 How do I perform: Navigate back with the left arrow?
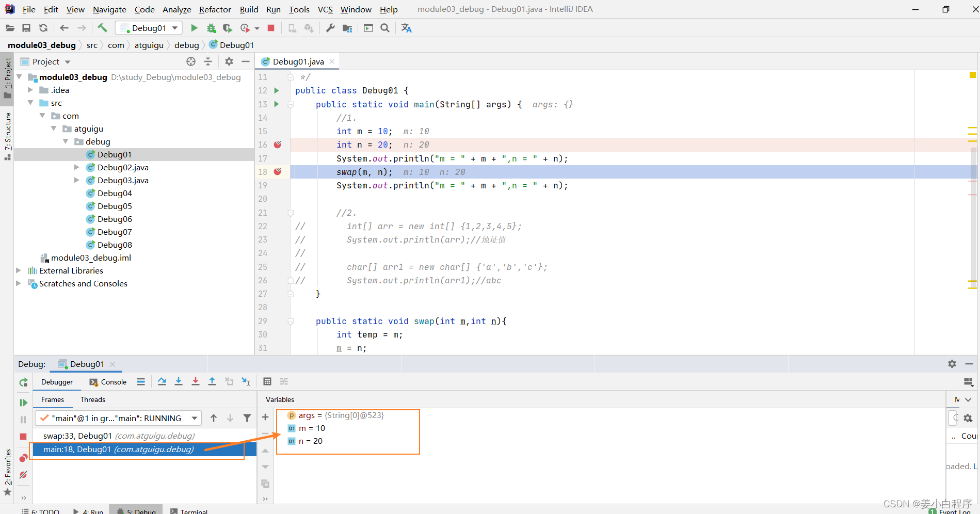click(64, 28)
